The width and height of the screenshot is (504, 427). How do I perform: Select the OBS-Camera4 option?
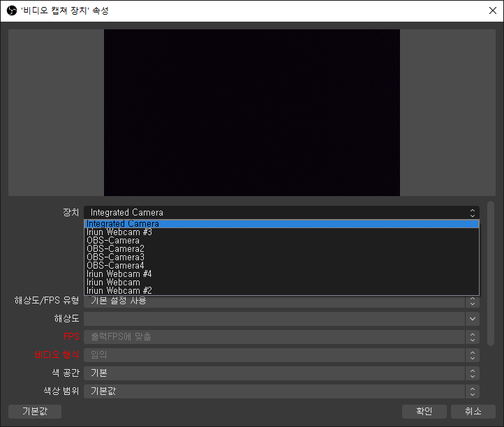pyautogui.click(x=281, y=265)
